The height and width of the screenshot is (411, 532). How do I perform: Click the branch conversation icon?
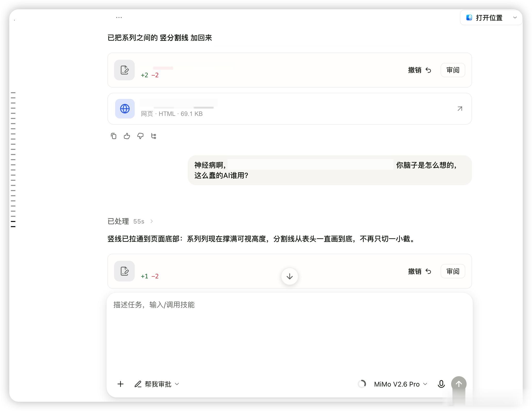click(x=154, y=136)
